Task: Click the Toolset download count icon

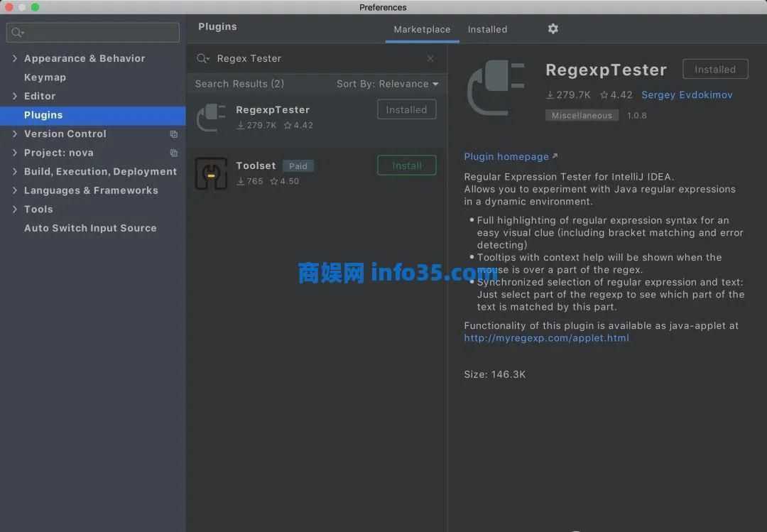Action: 241,181
